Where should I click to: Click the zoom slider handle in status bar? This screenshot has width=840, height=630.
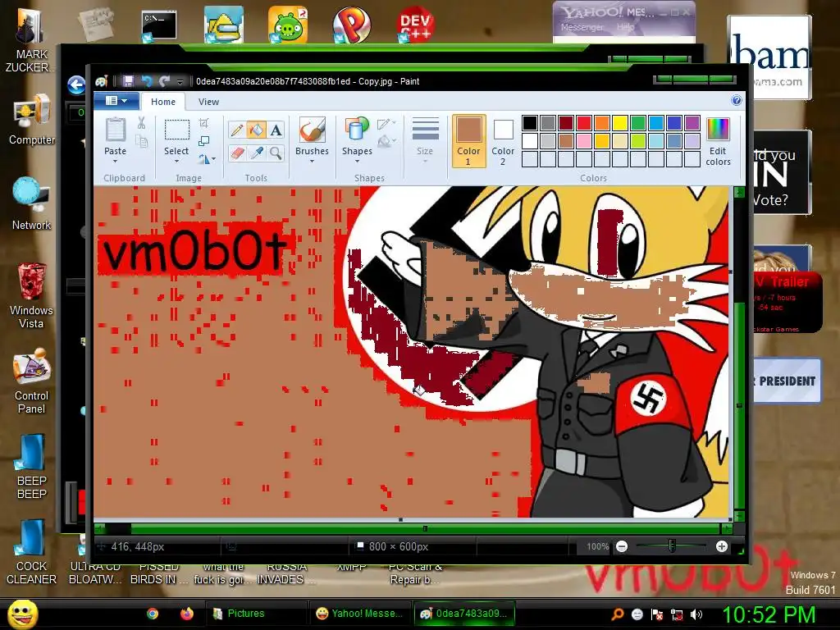point(671,546)
